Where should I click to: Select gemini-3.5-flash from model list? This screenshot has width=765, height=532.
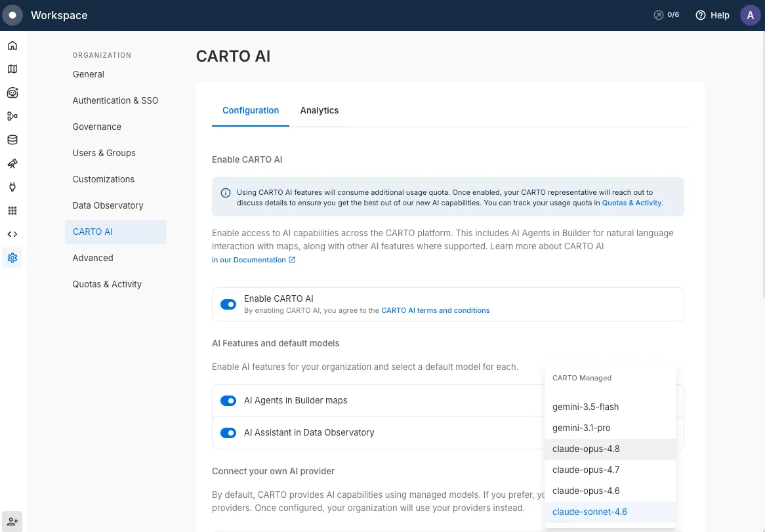[610, 407]
